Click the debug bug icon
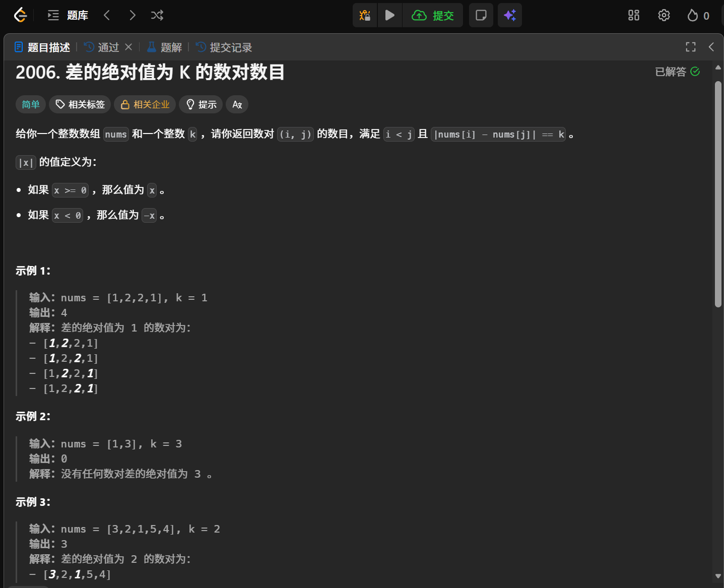Viewport: 724px width, 588px height. (x=365, y=15)
